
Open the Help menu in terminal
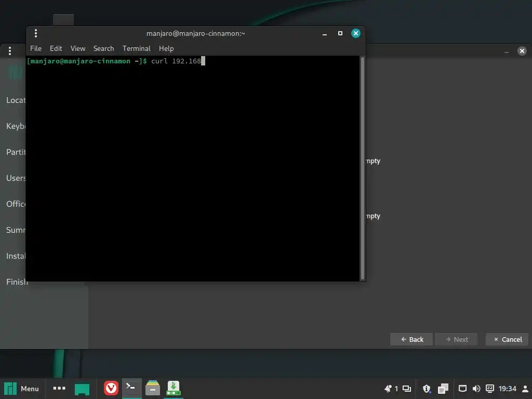click(x=166, y=48)
